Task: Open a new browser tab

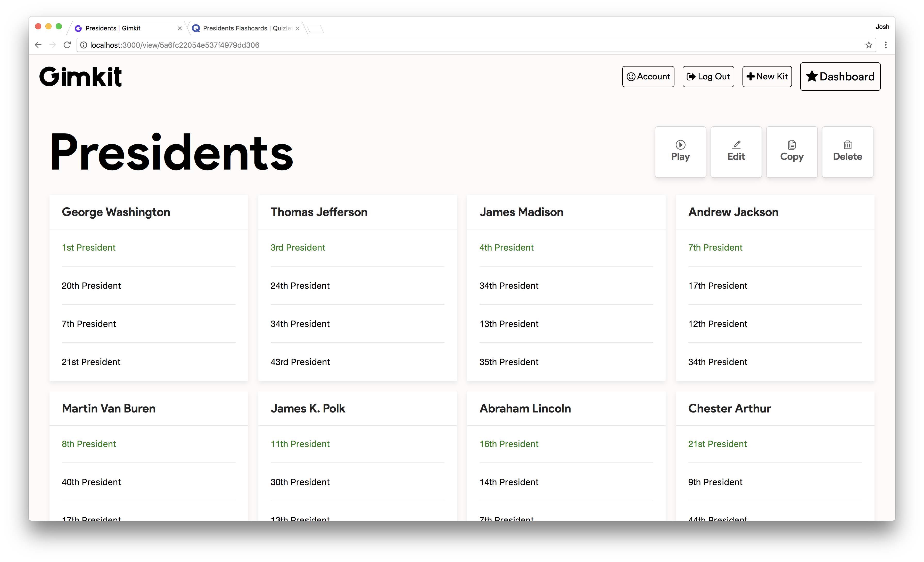Action: [x=315, y=29]
